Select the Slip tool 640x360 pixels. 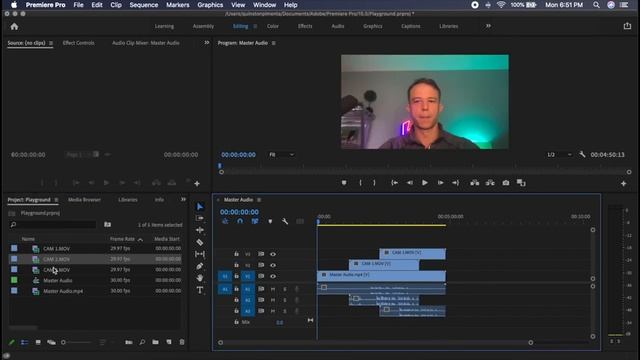click(200, 254)
